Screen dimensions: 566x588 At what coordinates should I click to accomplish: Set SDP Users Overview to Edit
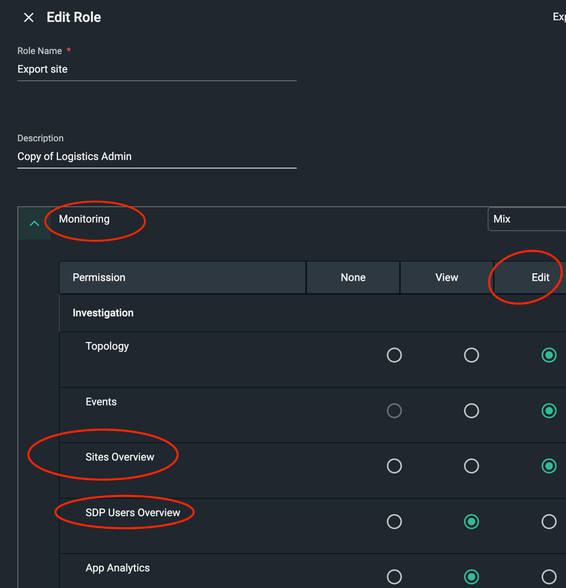click(x=549, y=522)
